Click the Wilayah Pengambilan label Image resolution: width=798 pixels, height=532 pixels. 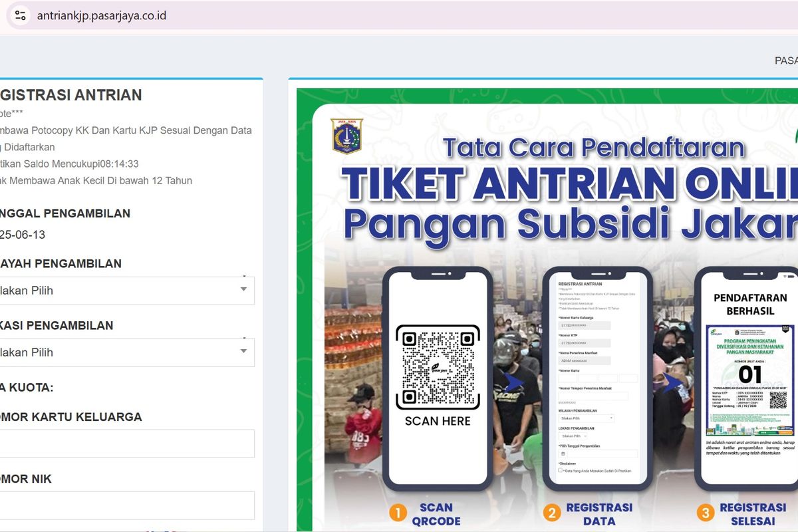click(61, 263)
